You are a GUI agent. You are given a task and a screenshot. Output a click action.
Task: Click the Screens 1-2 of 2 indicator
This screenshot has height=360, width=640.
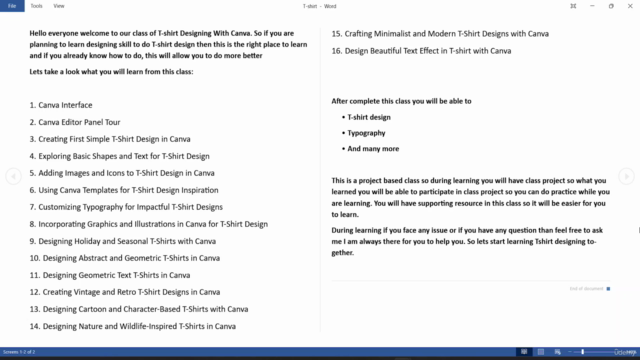coord(19,352)
